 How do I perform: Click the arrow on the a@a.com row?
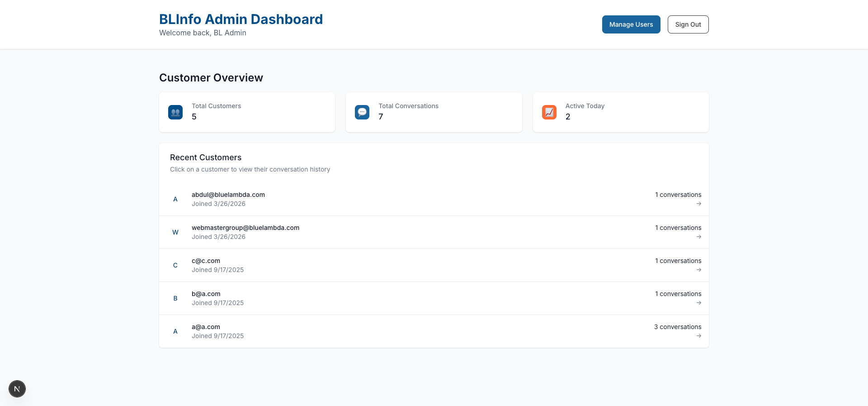698,336
